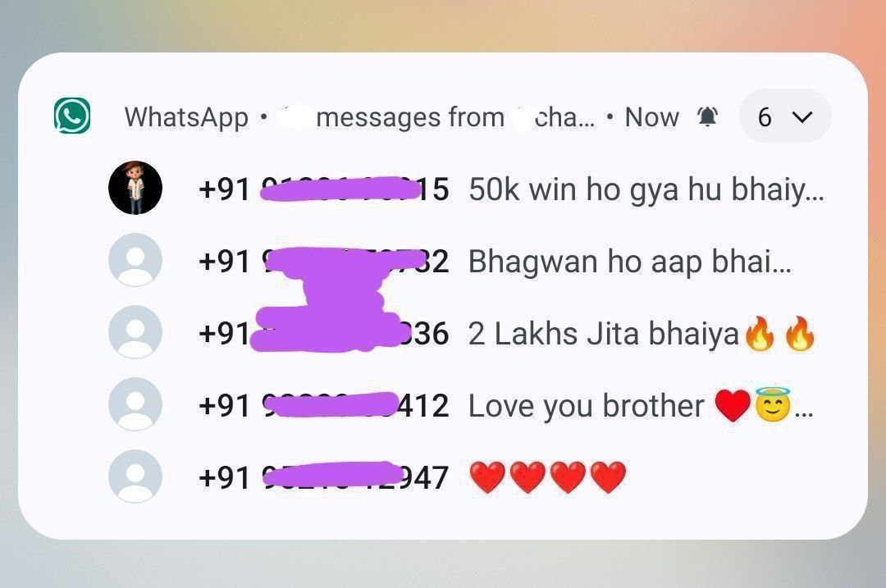This screenshot has height=588, width=886.
Task: Click the Now timestamp in header
Action: pos(652,117)
